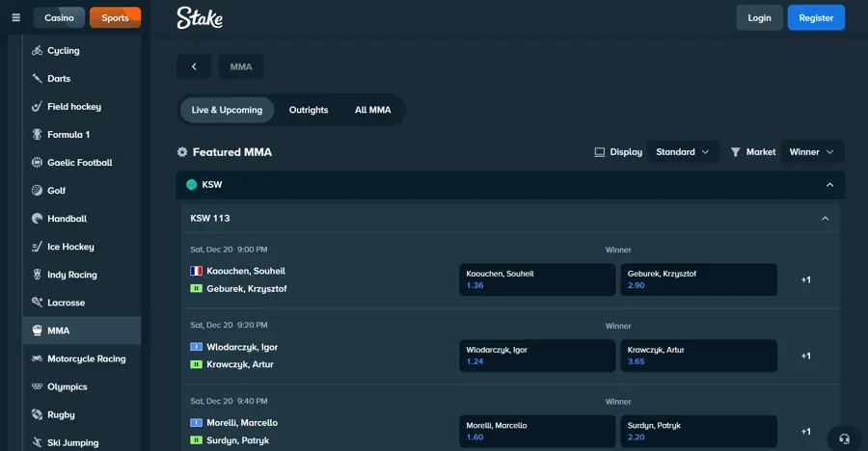Open the Wlodarczyk, Igor fighter name link

pos(242,347)
